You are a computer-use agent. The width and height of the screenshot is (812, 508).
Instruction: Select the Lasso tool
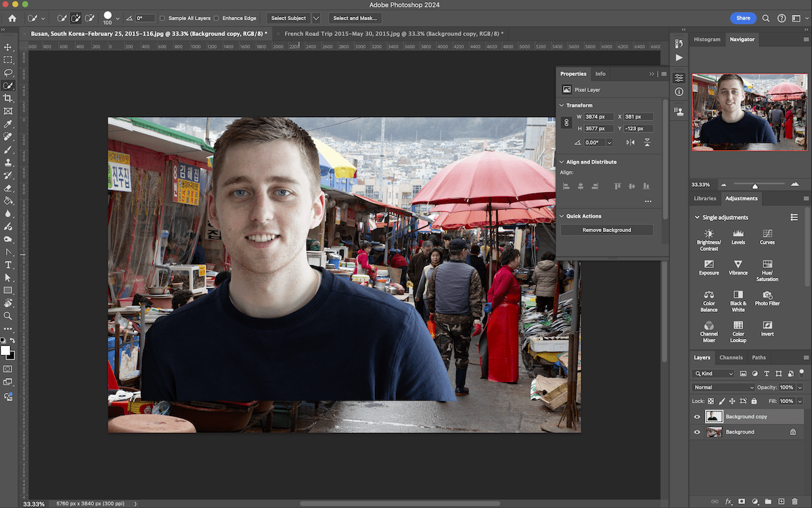tap(8, 71)
